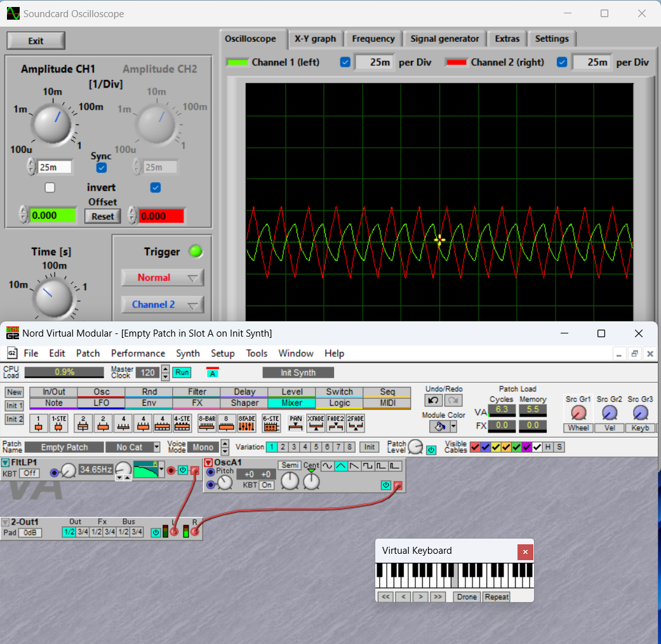Open the Trigger source Channel 2 dropdown

point(163,304)
